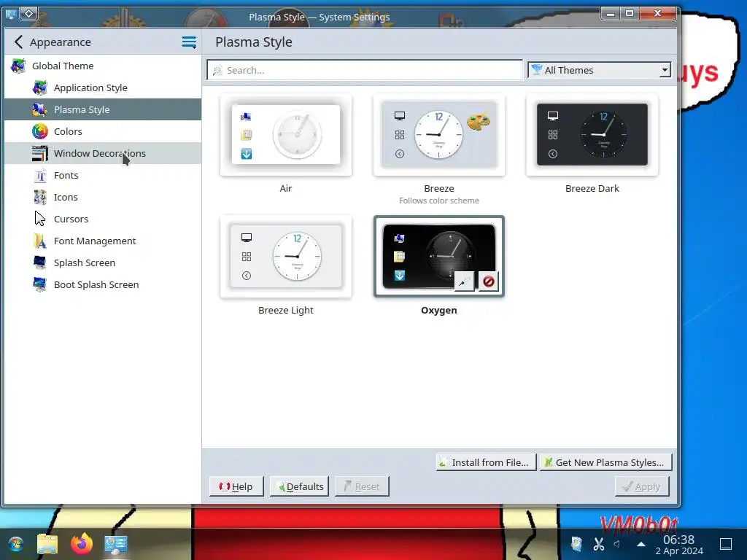Image resolution: width=747 pixels, height=560 pixels.
Task: Open the All Themes filter dropdown
Action: point(600,70)
